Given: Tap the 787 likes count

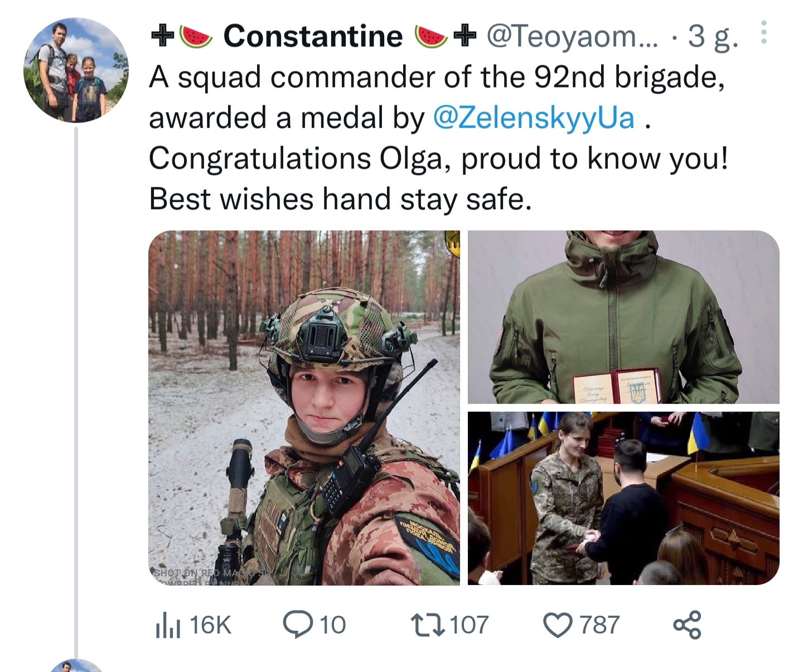Looking at the screenshot, I should tap(599, 625).
